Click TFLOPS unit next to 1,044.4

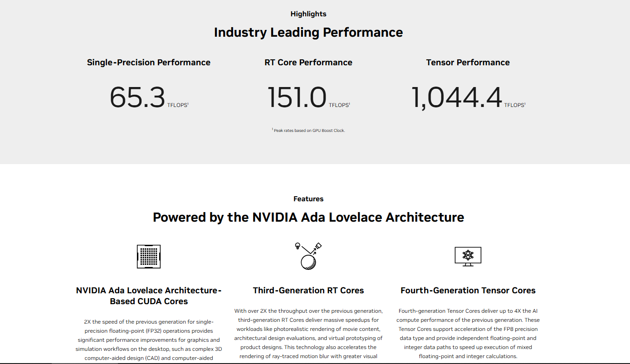(x=515, y=105)
